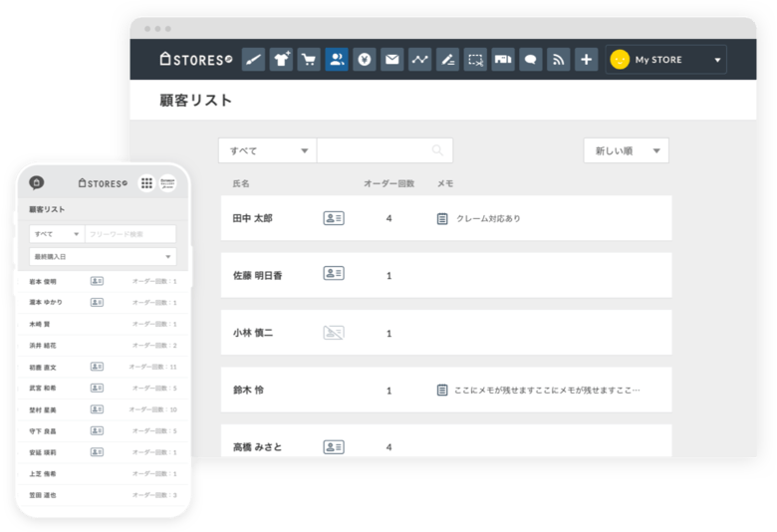Viewport: 777px width, 532px height.
Task: Tap the member card icon in the オーダー回数：11 row
Action: 97,367
